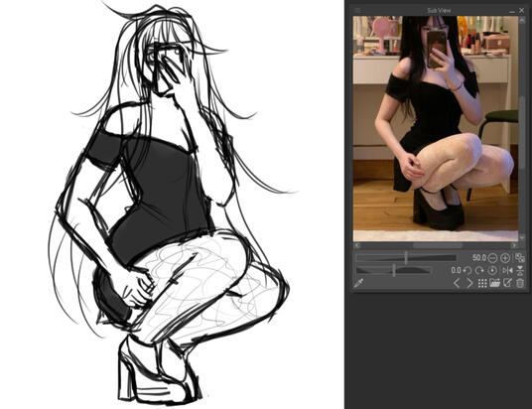Clear the image with the trash icon
The height and width of the screenshot is (409, 532).
pos(520,283)
